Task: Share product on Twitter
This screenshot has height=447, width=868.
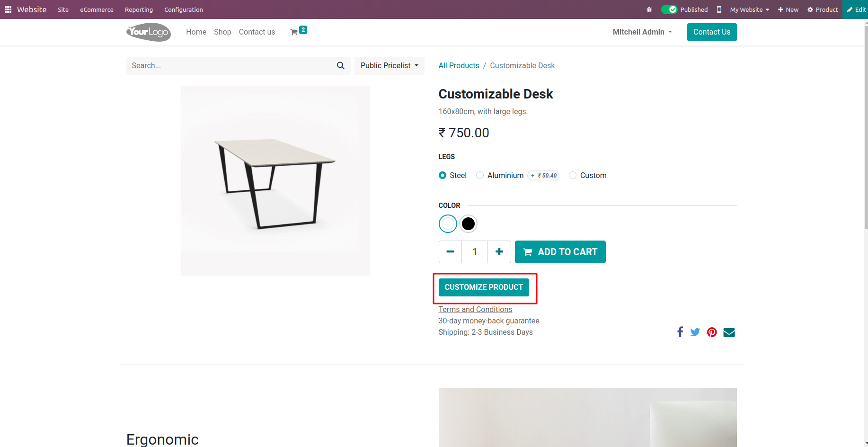Action: (x=695, y=332)
